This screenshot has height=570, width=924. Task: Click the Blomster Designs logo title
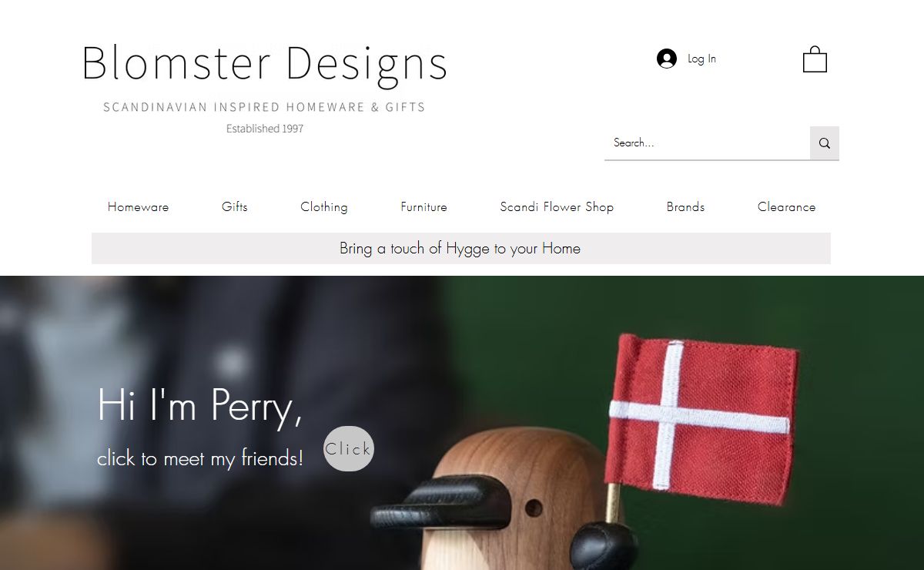point(264,63)
